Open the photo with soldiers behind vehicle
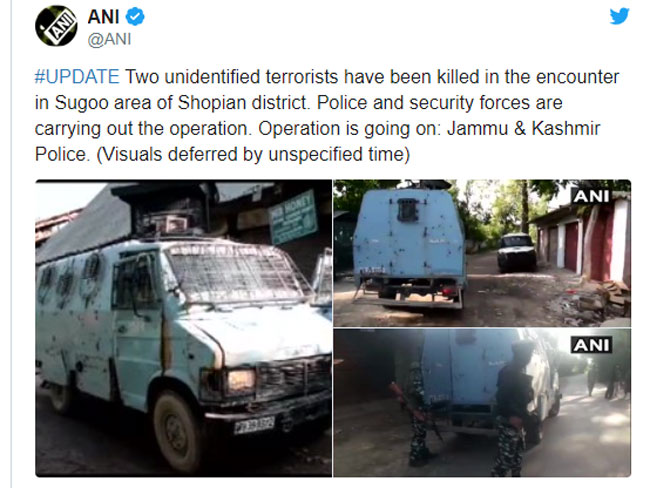 tap(482, 403)
